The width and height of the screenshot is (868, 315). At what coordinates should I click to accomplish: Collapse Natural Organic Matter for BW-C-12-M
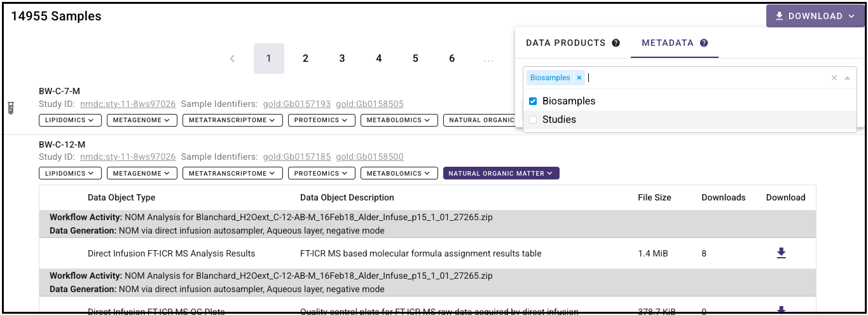point(501,173)
